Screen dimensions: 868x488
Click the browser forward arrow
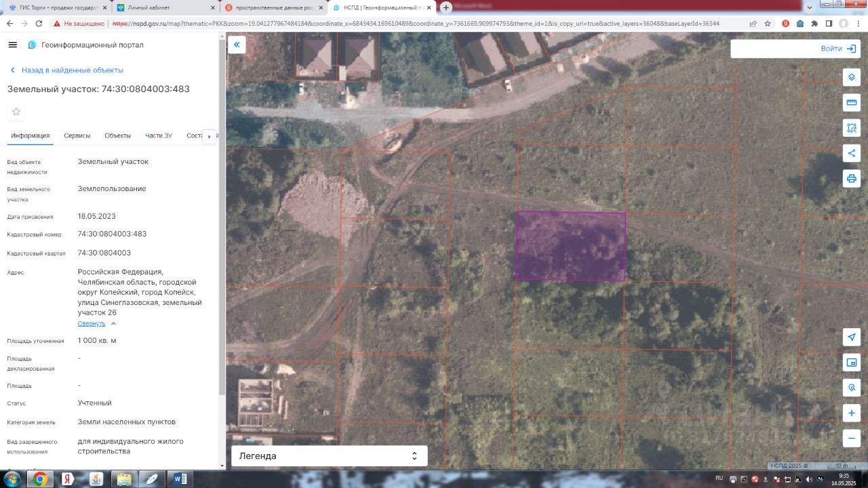click(x=24, y=23)
